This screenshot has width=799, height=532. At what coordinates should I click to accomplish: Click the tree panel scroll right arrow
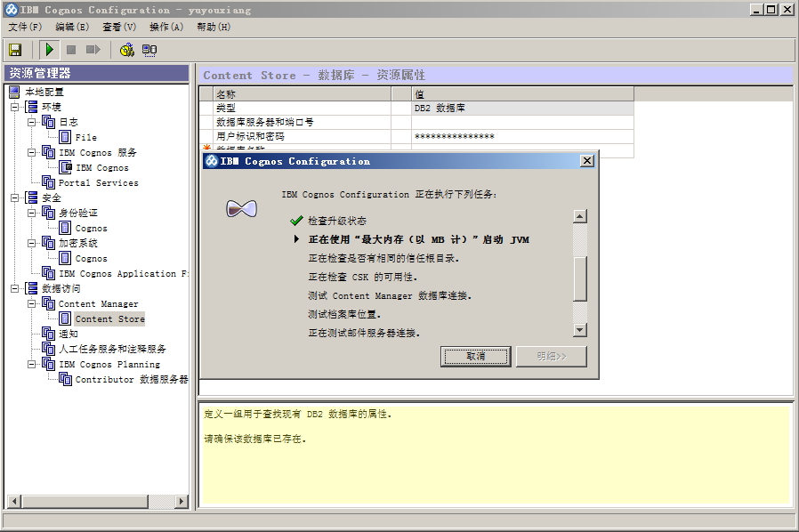(181, 502)
